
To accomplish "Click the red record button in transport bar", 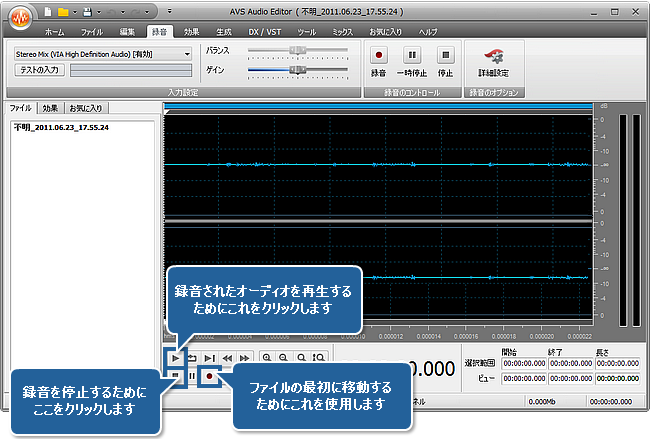I will (209, 376).
